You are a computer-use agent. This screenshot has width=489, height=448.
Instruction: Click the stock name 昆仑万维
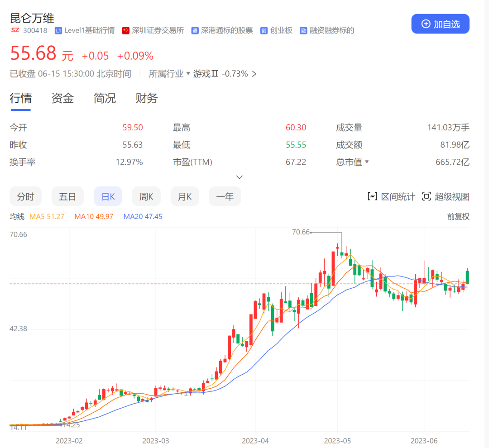pyautogui.click(x=32, y=18)
